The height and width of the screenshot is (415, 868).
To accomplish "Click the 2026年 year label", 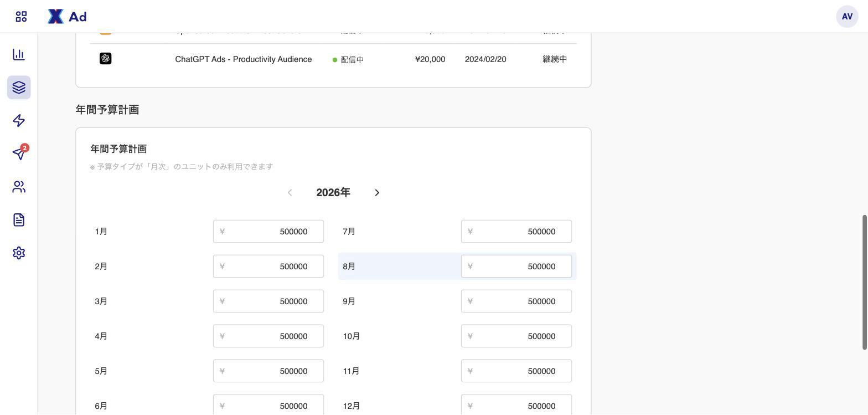I will point(333,192).
